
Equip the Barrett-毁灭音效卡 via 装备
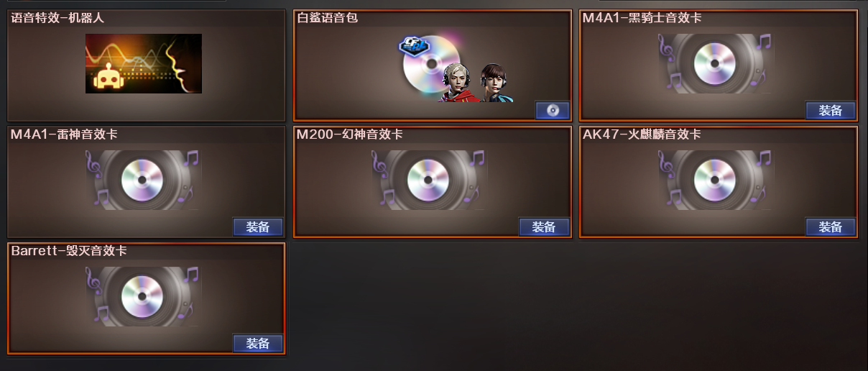click(x=258, y=343)
